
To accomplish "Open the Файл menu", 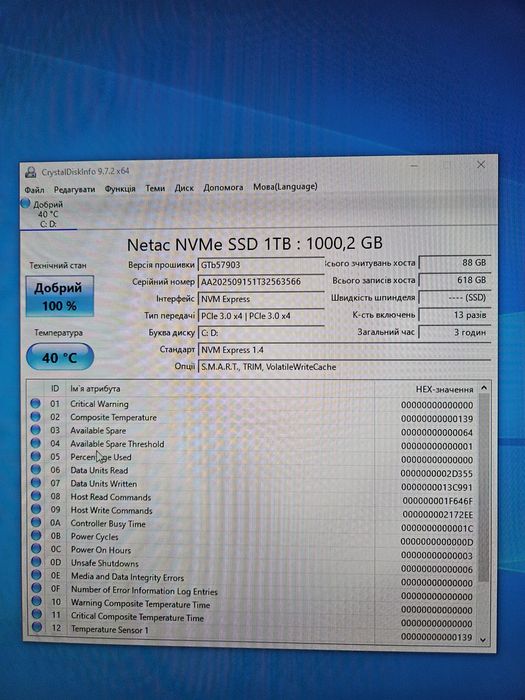I will tap(34, 190).
